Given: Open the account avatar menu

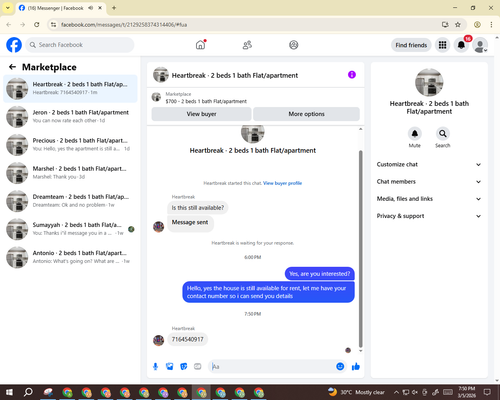Looking at the screenshot, I should pos(480,45).
